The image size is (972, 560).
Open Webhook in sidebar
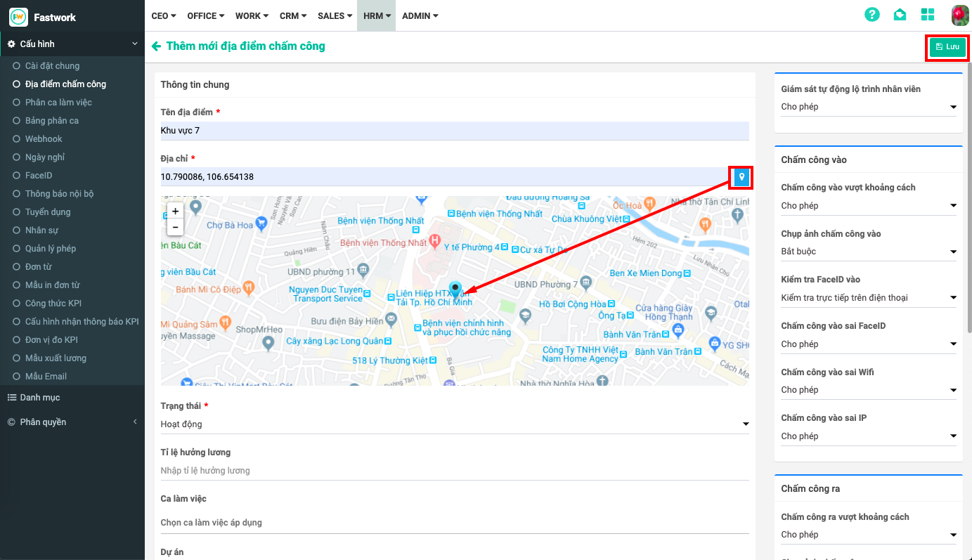point(44,139)
